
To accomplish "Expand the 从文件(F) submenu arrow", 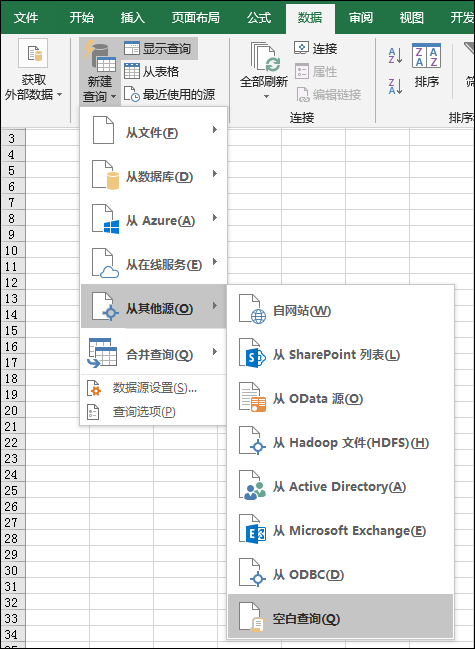I will 215,130.
